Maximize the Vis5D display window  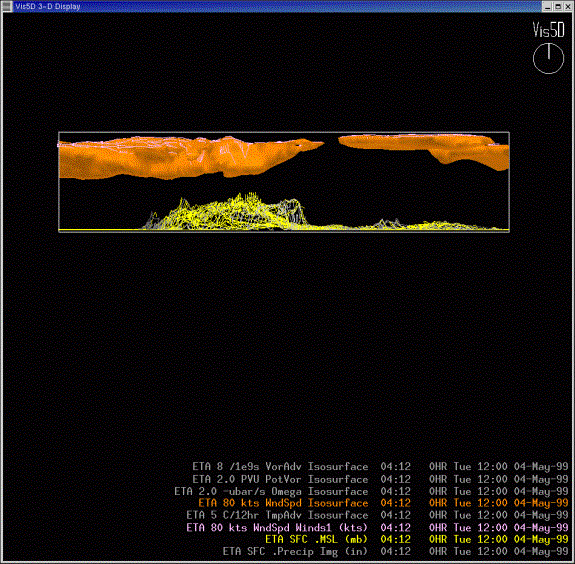pyautogui.click(x=558, y=7)
